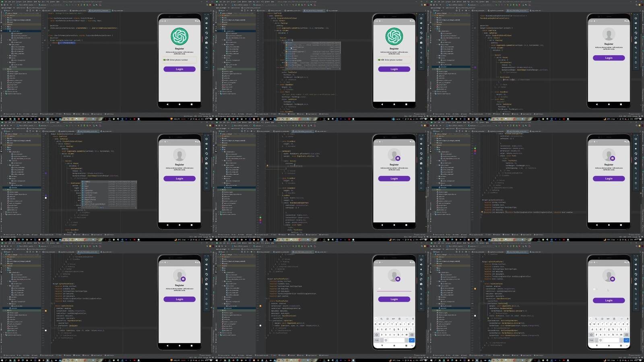Open emulator more-options dots, top-center frame
The width and height of the screenshot is (644, 362).
pyautogui.click(x=421, y=67)
